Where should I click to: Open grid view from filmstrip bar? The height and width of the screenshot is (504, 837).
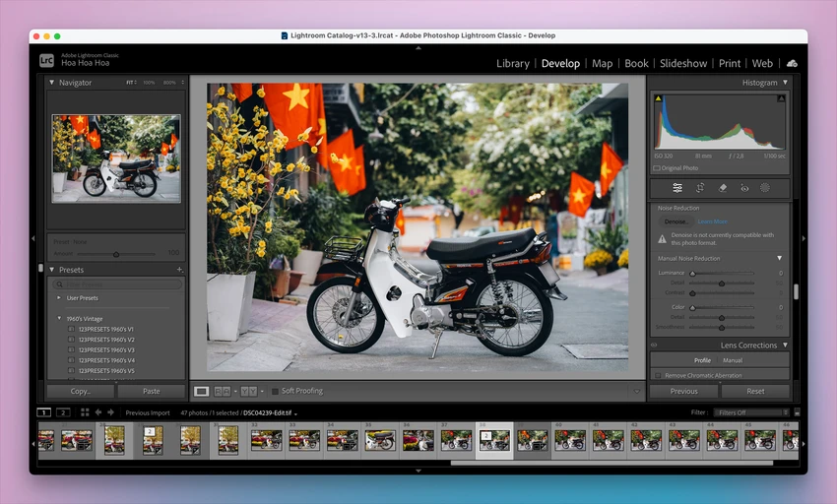tap(85, 412)
